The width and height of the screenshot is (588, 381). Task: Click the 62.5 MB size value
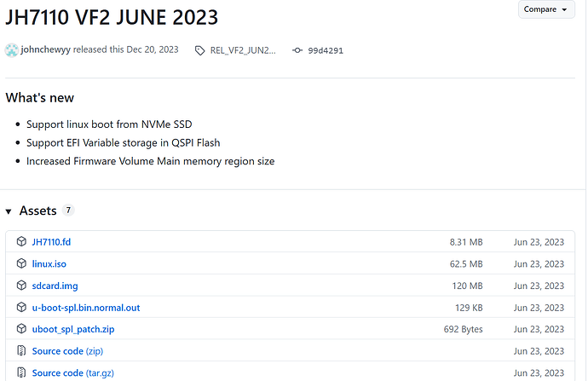(466, 264)
